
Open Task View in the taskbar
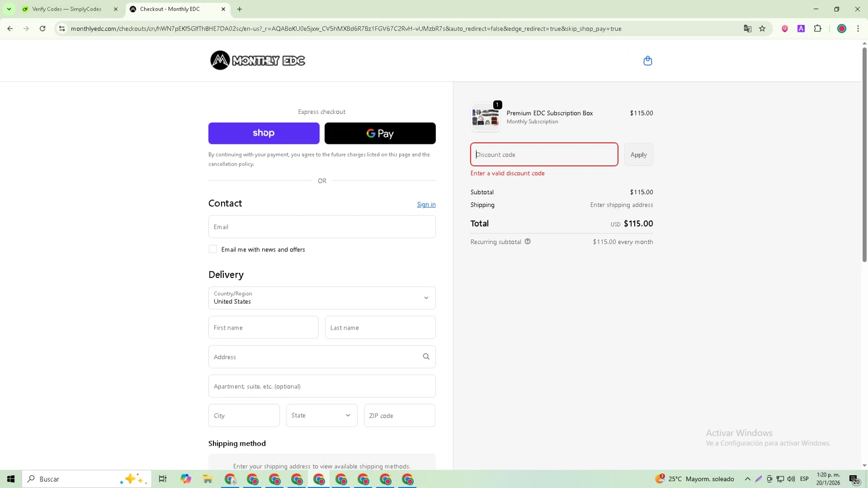[x=163, y=479]
